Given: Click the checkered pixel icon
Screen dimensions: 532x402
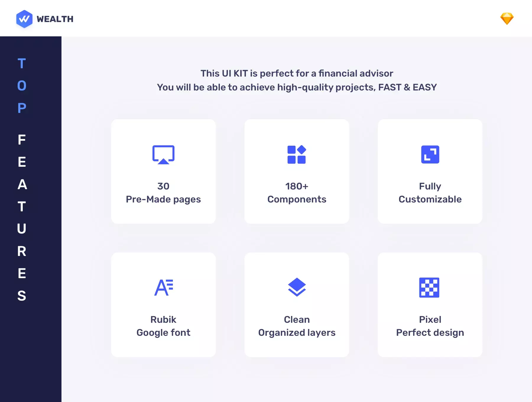Looking at the screenshot, I should coord(429,288).
